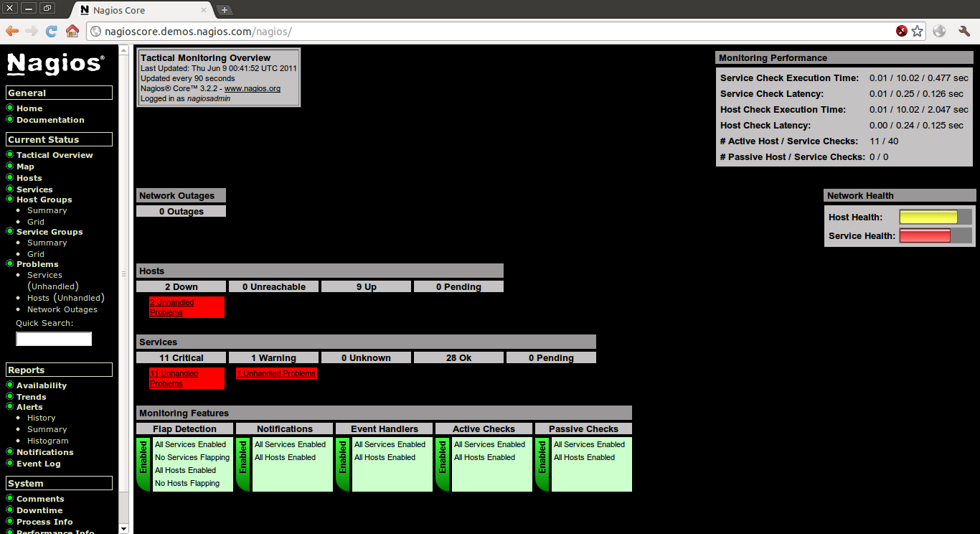Screen dimensions: 980x534
Task: Click the 11 Critical services header
Action: [182, 357]
